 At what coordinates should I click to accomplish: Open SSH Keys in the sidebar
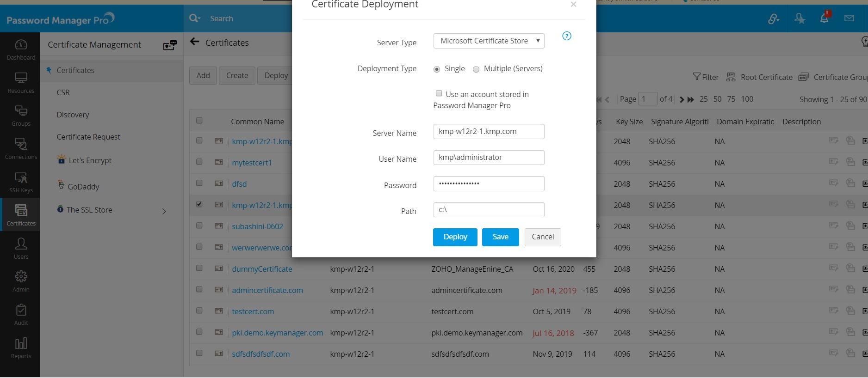tap(21, 182)
